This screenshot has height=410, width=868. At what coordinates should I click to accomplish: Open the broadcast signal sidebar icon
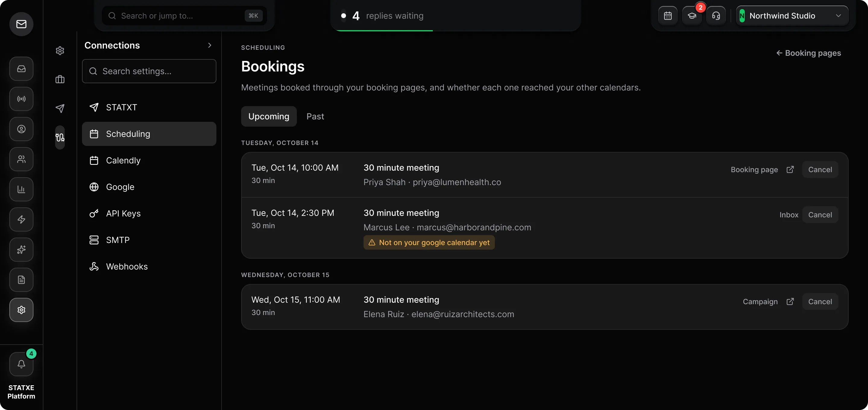pos(21,99)
